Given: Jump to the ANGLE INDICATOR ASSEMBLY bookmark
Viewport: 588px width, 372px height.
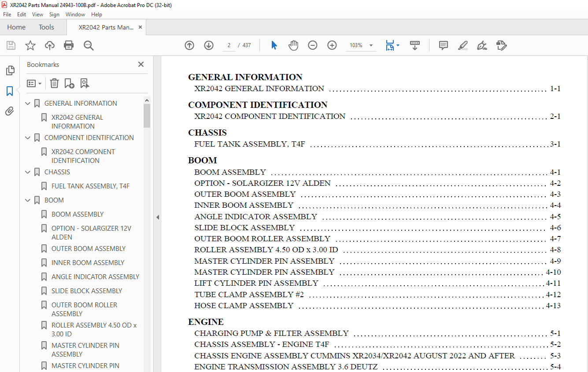Looking at the screenshot, I should coord(96,277).
